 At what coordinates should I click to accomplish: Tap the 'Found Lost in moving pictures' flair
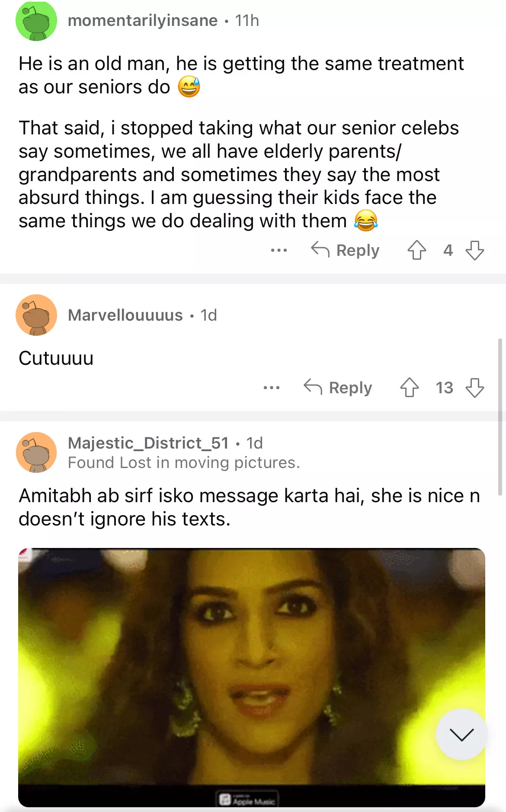tap(184, 463)
